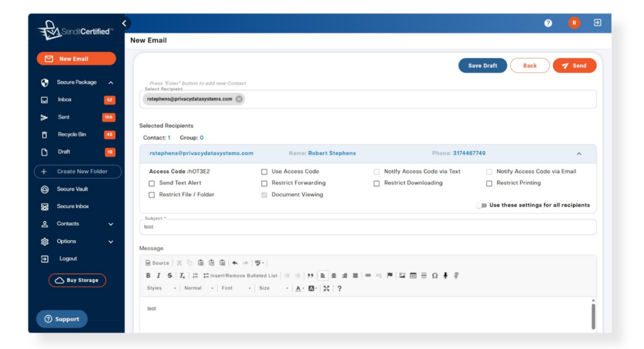Paste from clipboard icon
This screenshot has height=349, width=644.
pos(201,263)
